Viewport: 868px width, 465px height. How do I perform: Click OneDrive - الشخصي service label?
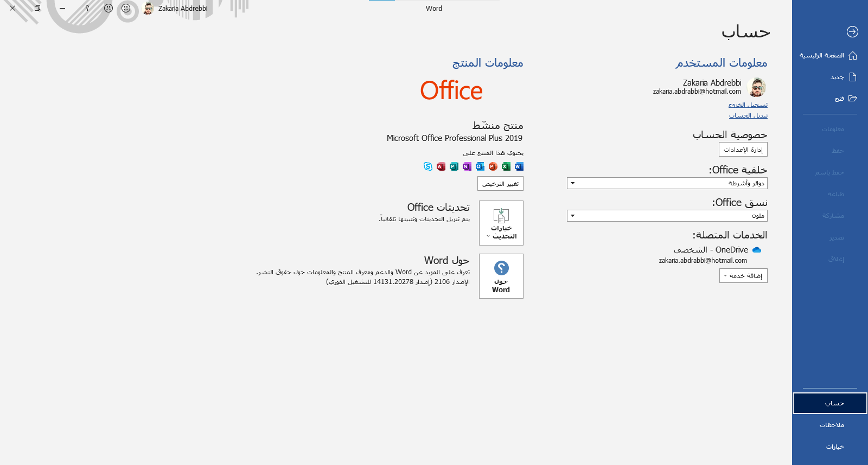tap(711, 250)
